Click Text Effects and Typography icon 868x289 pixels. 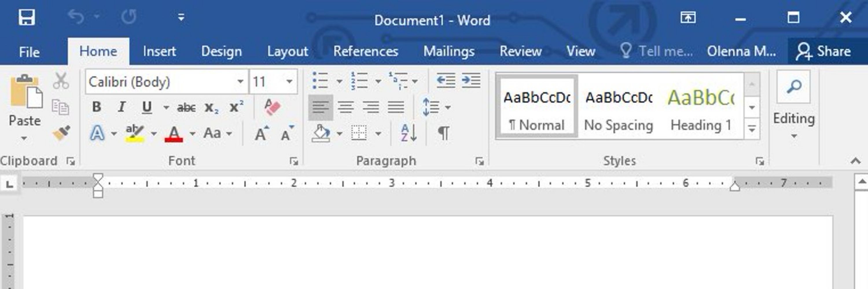click(x=98, y=133)
